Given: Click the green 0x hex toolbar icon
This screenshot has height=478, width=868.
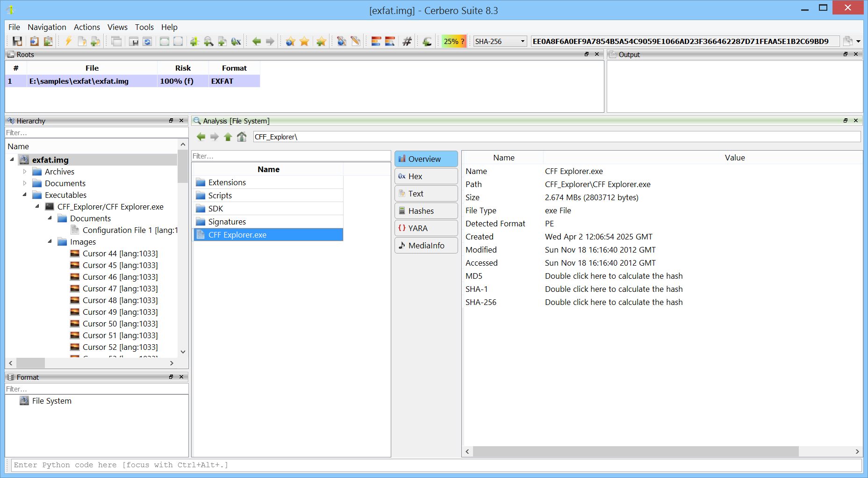Looking at the screenshot, I should tap(236, 41).
